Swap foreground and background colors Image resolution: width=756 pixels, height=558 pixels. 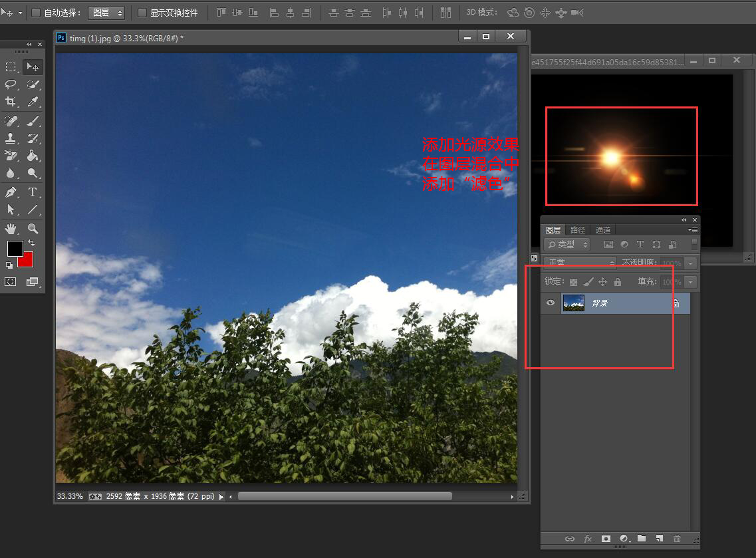pyautogui.click(x=31, y=243)
